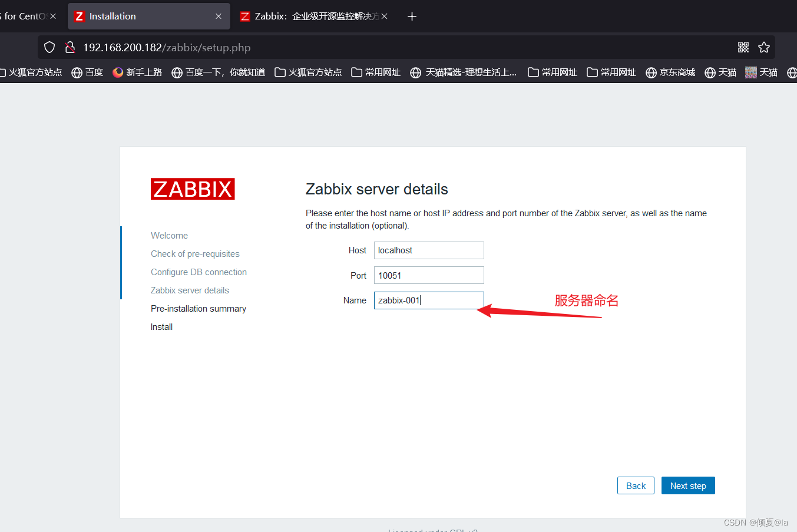Close the Zabbix 企业级开源监控 tab
This screenshot has height=532, width=797.
point(384,16)
